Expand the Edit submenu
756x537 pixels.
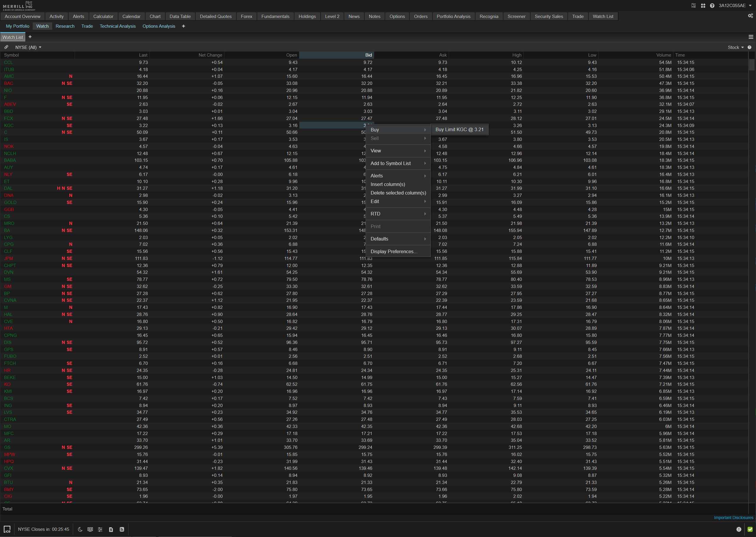click(398, 201)
